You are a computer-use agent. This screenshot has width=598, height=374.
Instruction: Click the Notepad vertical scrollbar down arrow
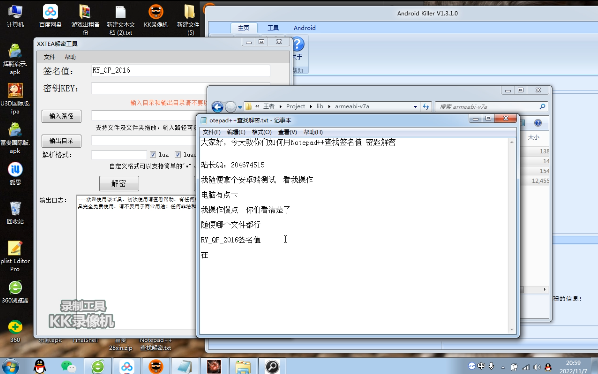pyautogui.click(x=512, y=330)
